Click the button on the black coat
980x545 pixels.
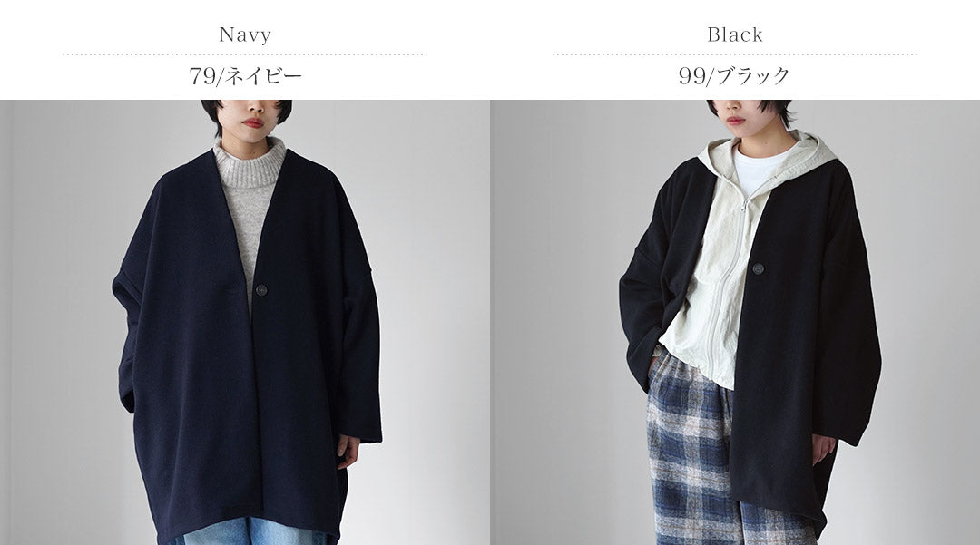click(x=758, y=269)
